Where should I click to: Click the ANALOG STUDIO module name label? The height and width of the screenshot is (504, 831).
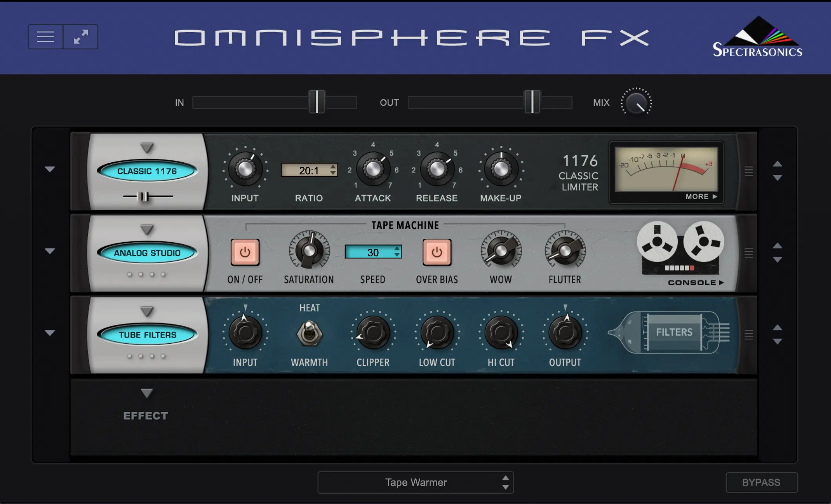tap(148, 253)
